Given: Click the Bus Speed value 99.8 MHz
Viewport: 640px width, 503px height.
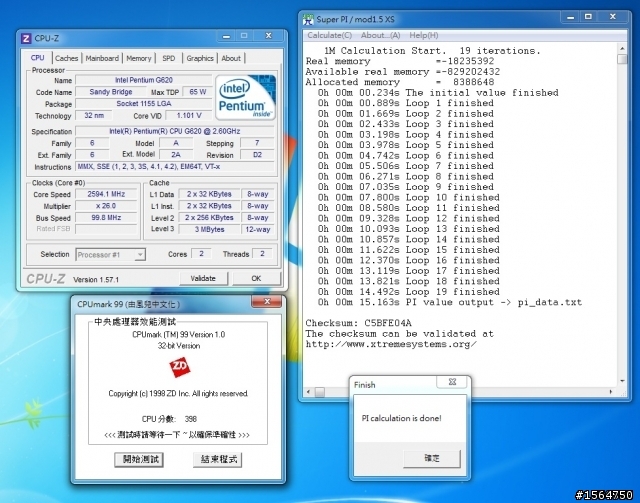Looking at the screenshot, I should 106,218.
